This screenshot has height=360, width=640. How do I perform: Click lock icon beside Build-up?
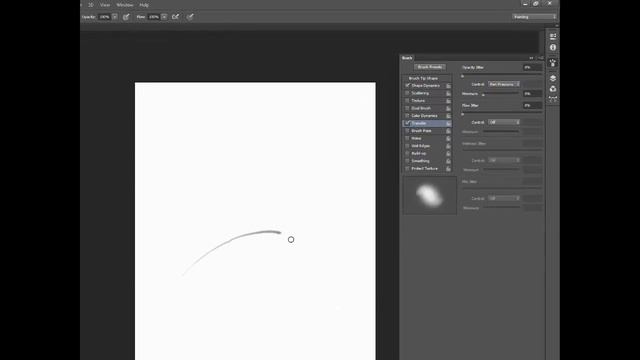pyautogui.click(x=448, y=153)
